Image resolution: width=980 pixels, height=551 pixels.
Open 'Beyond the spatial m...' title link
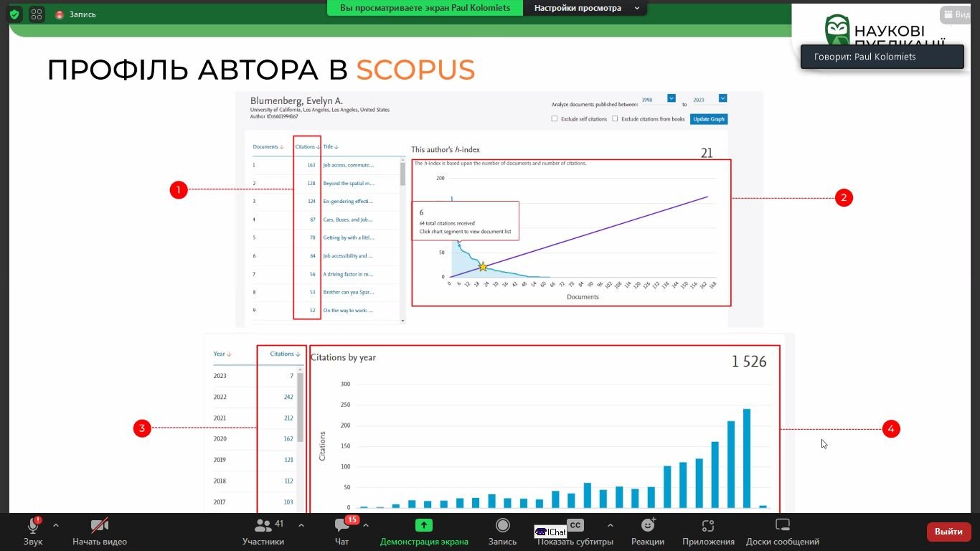click(x=349, y=184)
